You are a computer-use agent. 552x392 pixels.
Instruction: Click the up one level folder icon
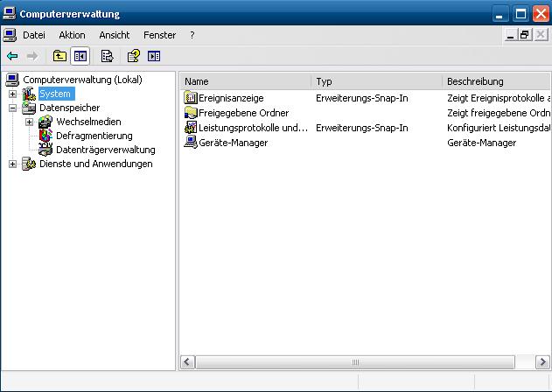tap(59, 56)
